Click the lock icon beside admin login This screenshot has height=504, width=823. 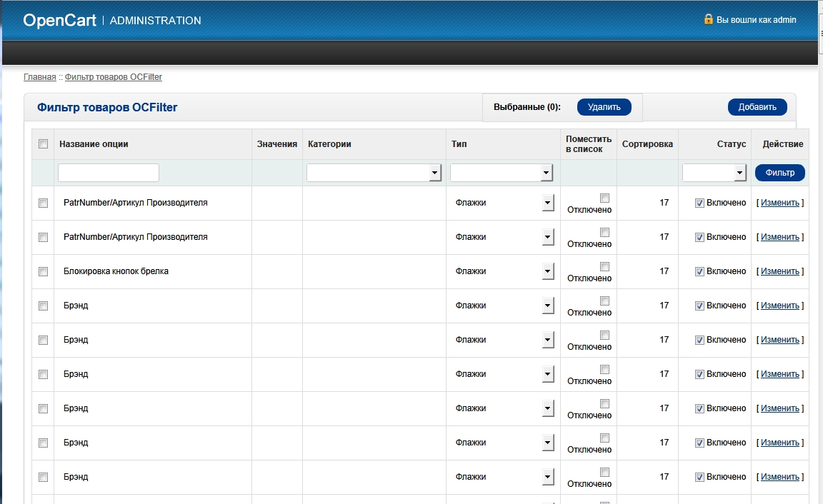(709, 19)
